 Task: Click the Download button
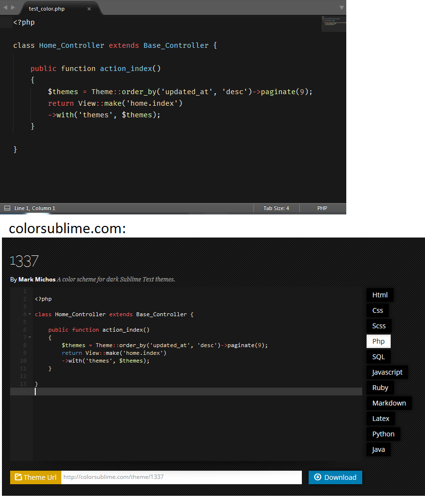click(335, 477)
